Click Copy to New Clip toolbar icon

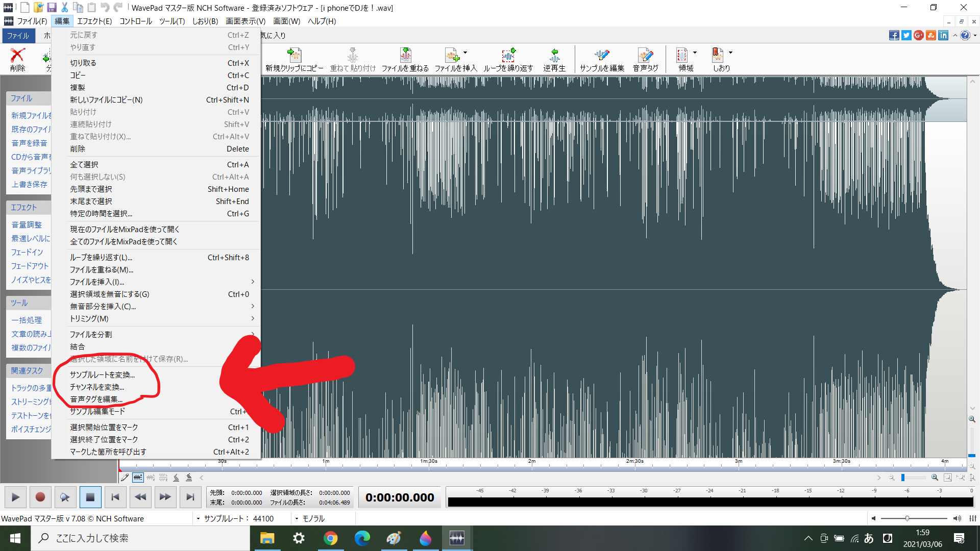coord(295,59)
